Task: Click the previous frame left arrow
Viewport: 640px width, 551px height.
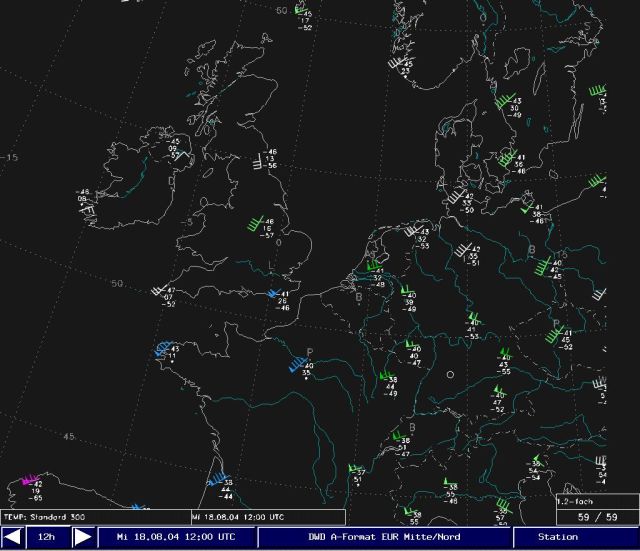Action: (13, 537)
